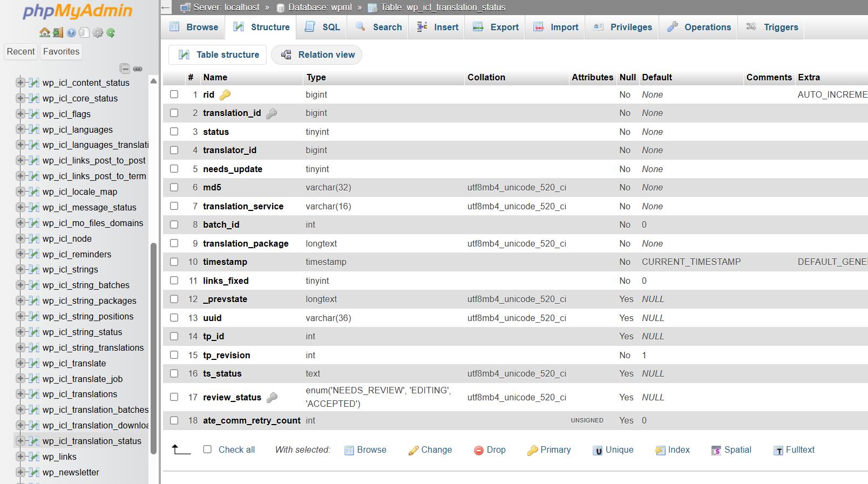Click the navigation panel scrollbar thumb

click(x=153, y=348)
